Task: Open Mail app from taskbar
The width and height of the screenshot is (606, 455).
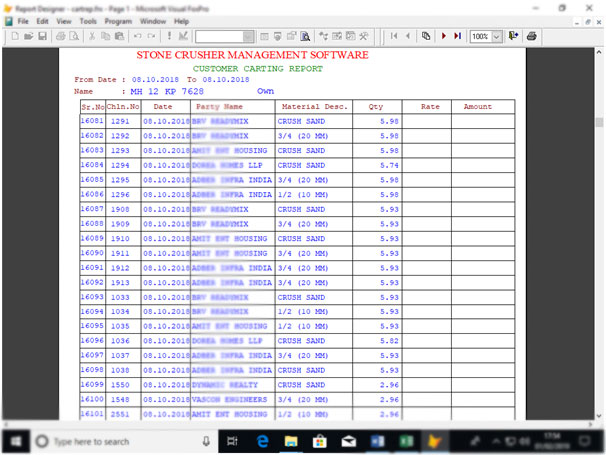Action: 349,441
